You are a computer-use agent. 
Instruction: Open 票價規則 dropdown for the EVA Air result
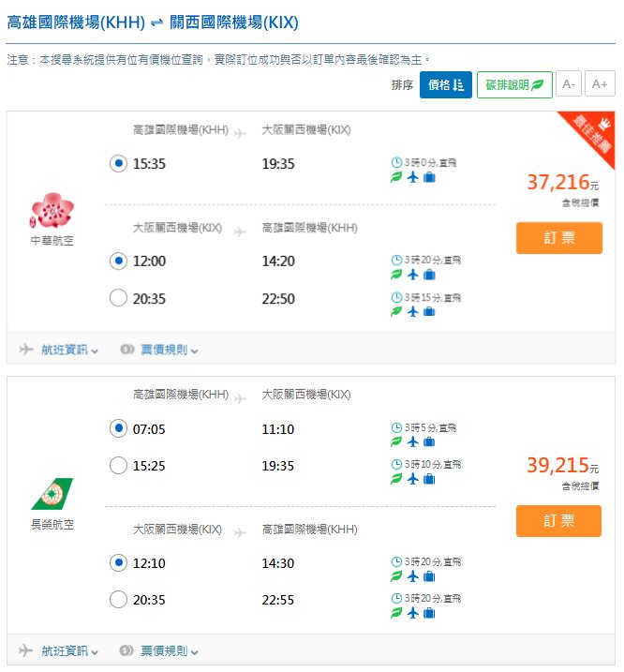point(159,650)
